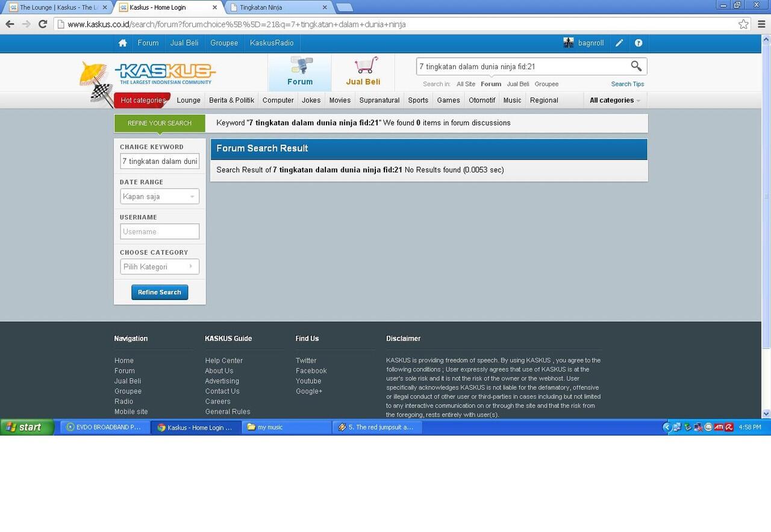Open Berita & Politik category

tap(232, 101)
